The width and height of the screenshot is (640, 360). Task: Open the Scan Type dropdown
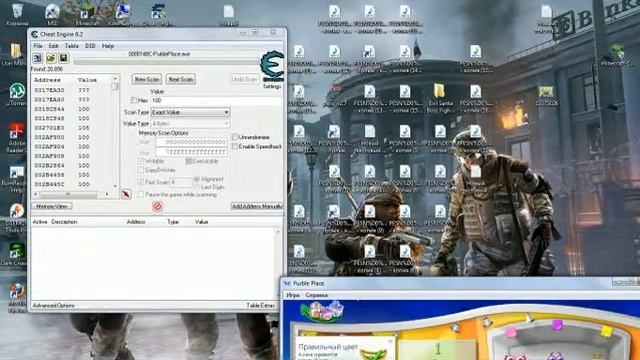coord(190,112)
